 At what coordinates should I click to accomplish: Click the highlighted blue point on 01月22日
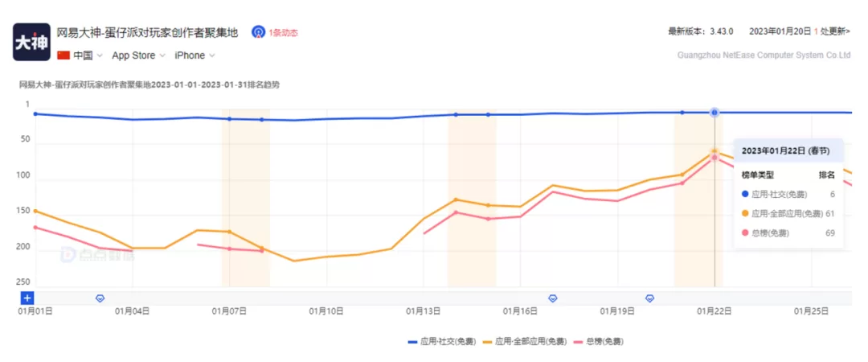714,113
